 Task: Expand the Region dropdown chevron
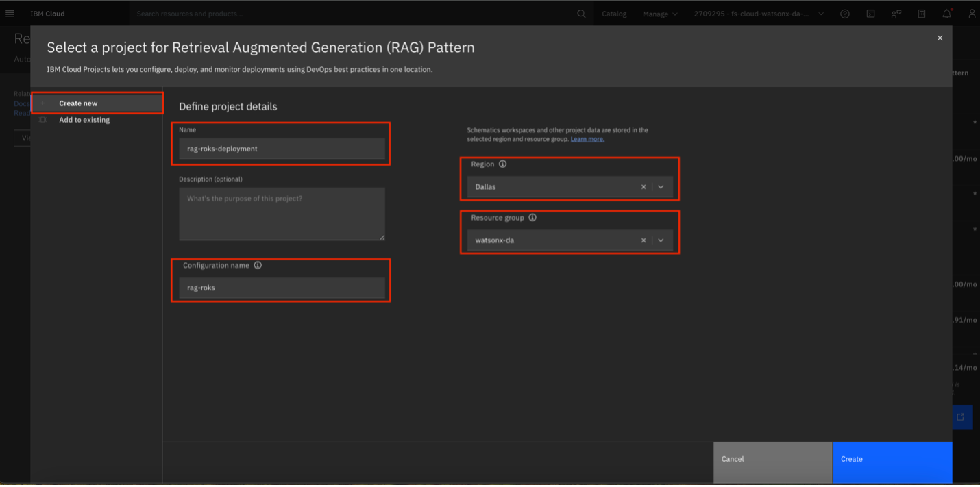pos(661,187)
